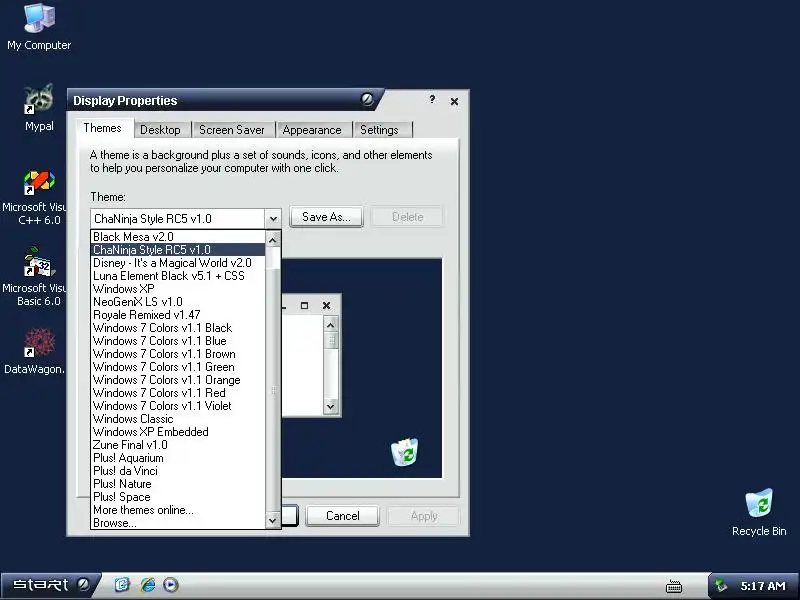Click the system tray icon beside the clock
This screenshot has width=800, height=600.
(x=720, y=586)
